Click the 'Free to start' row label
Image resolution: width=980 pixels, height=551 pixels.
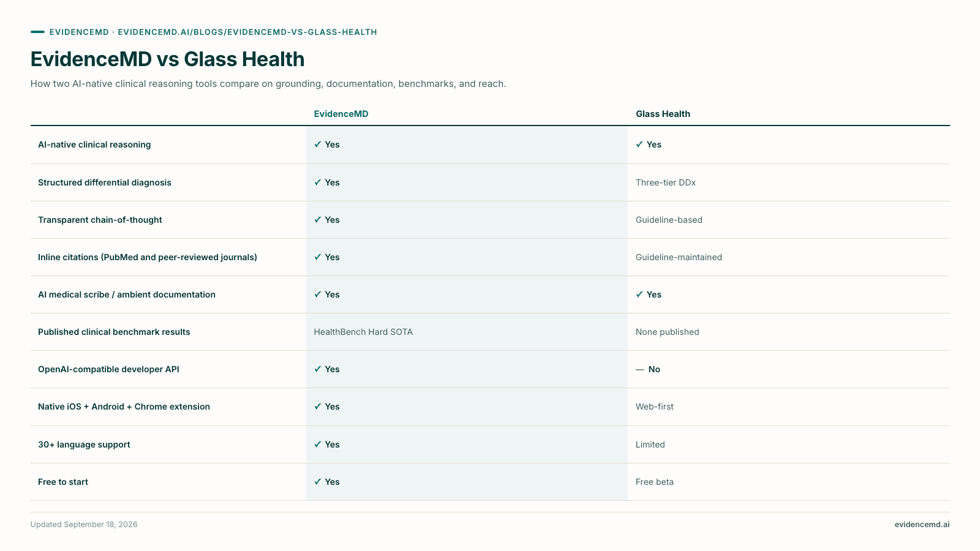coord(63,482)
